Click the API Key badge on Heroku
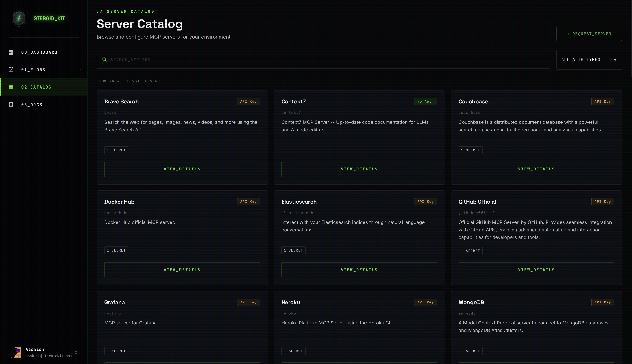This screenshot has width=632, height=364. (425, 302)
